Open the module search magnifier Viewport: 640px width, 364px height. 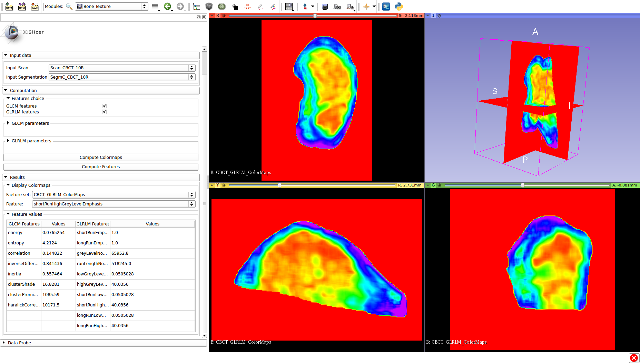[x=69, y=7]
